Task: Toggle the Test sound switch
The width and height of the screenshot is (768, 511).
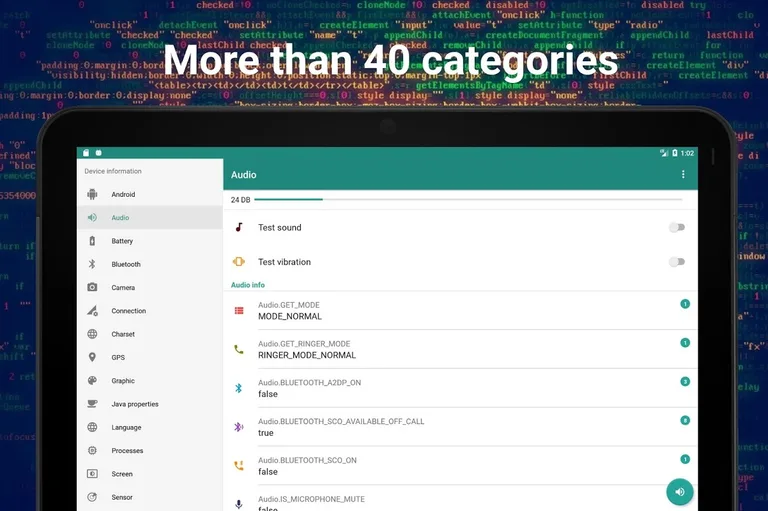Action: click(677, 227)
